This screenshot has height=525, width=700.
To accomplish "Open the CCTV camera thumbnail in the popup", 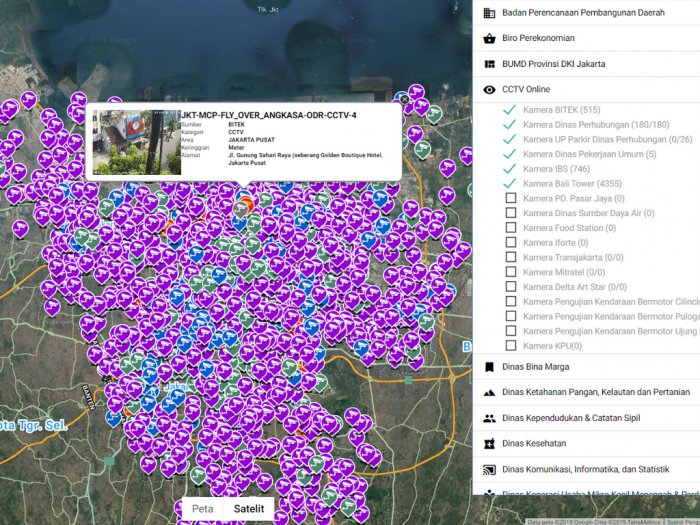I will point(135,142).
